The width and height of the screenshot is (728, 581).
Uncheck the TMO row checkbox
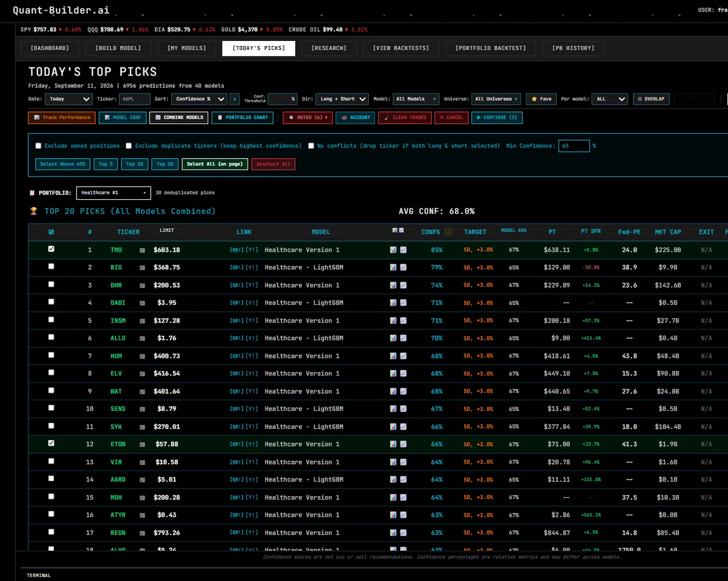pos(51,249)
